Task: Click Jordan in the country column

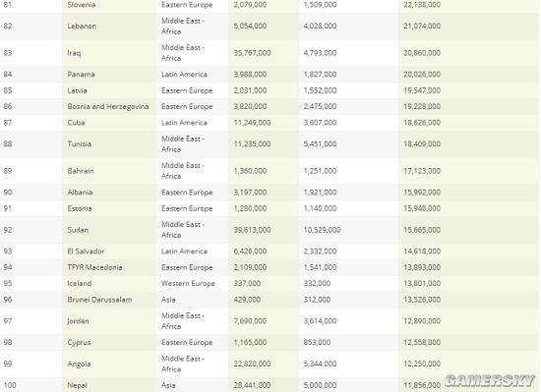Action: click(x=78, y=321)
